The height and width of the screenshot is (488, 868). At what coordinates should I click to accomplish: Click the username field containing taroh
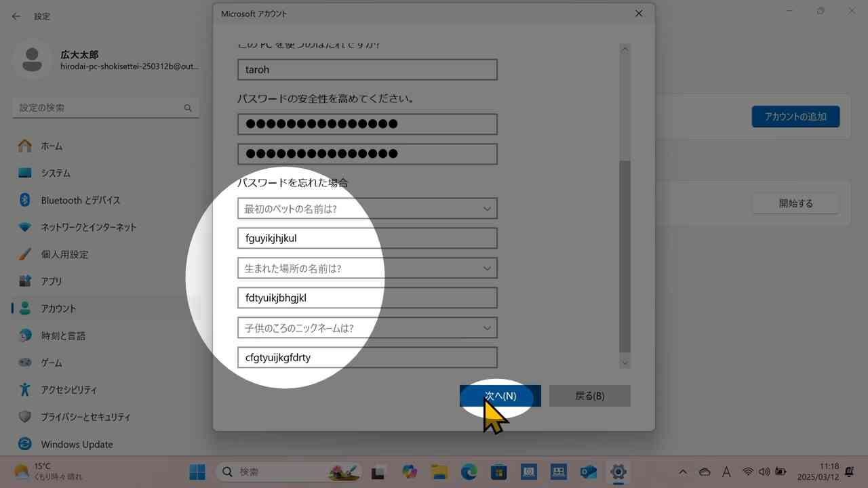click(367, 70)
